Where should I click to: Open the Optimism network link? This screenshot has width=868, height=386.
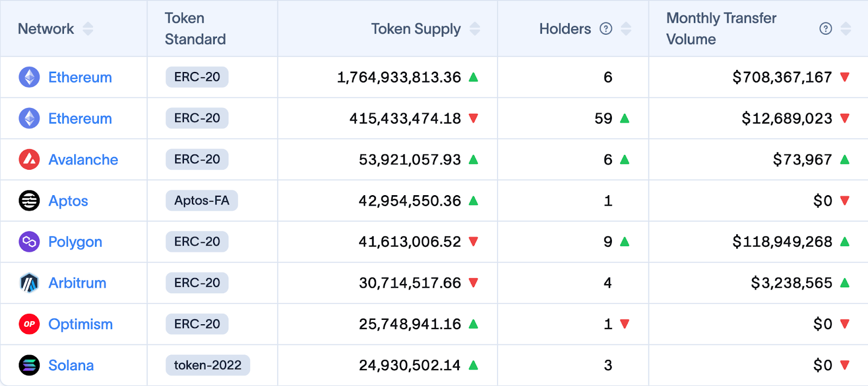pos(81,324)
